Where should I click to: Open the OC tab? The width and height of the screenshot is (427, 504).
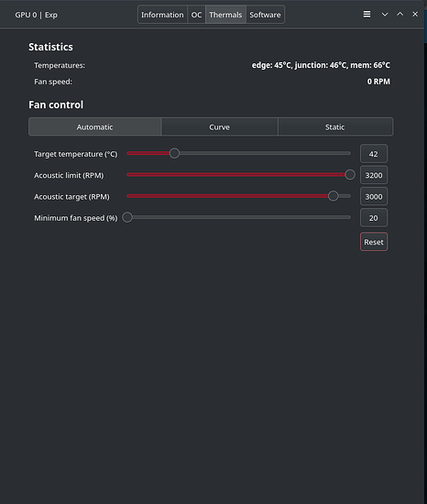click(x=196, y=15)
